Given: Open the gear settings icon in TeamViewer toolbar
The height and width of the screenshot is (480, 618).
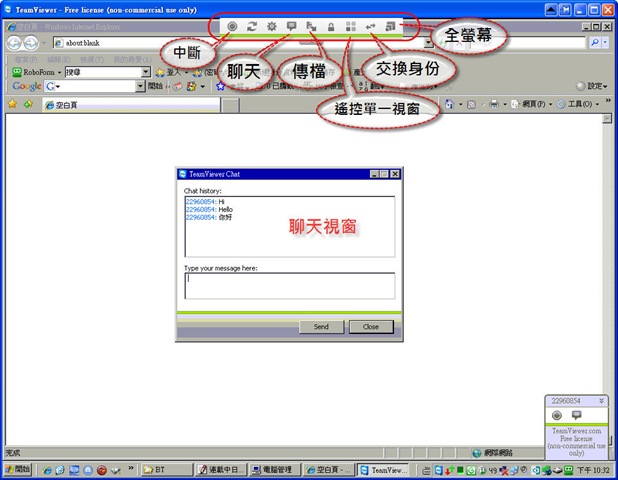Looking at the screenshot, I should pos(271,25).
